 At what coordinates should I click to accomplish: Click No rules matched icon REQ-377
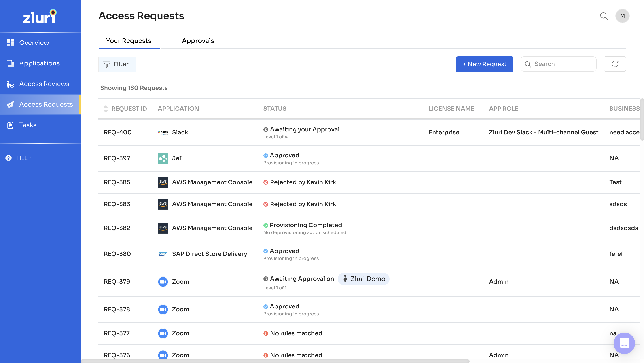266,333
